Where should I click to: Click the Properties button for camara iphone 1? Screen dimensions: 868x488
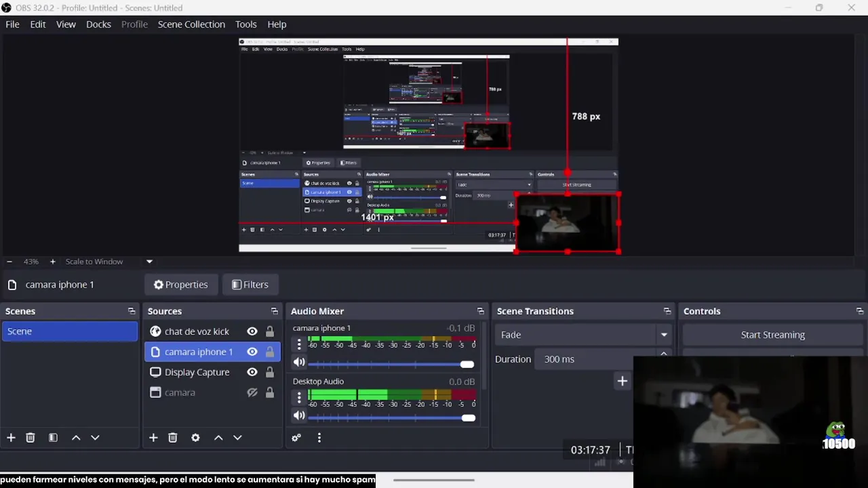(x=180, y=285)
